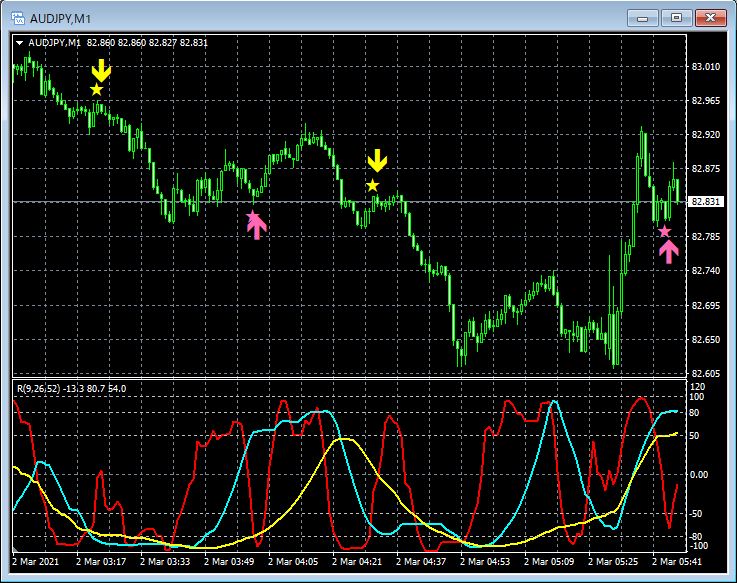Image resolution: width=737 pixels, height=583 pixels.
Task: Click the '2 Mar 03:33' time axis label
Action: [x=165, y=562]
